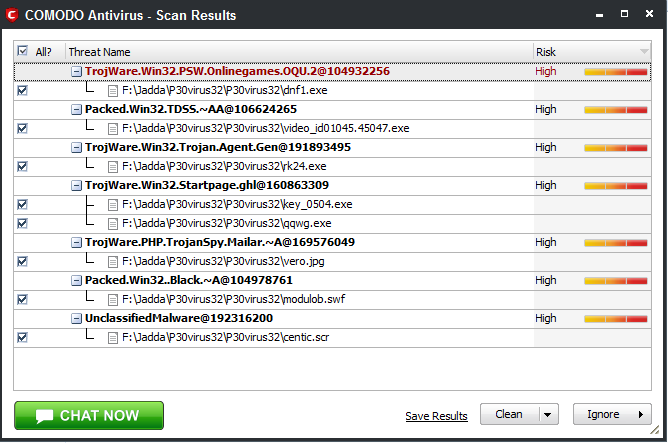This screenshot has width=668, height=443.
Task: Uncheck the key_0504.exe checkbox
Action: click(x=22, y=204)
